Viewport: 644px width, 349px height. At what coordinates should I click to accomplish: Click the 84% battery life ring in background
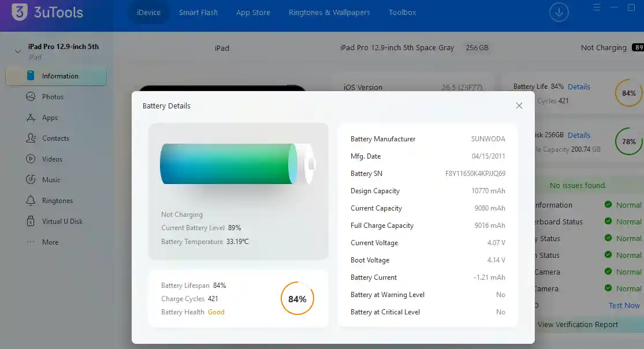click(x=628, y=93)
